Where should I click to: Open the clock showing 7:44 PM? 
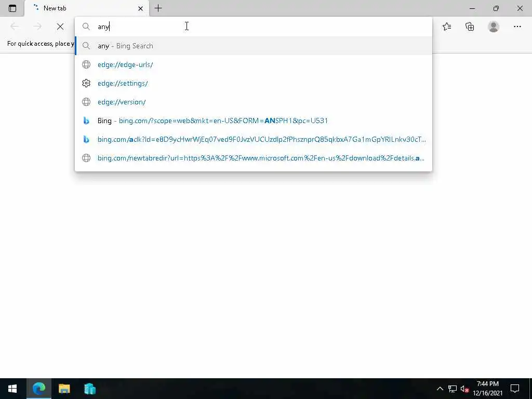(487, 389)
